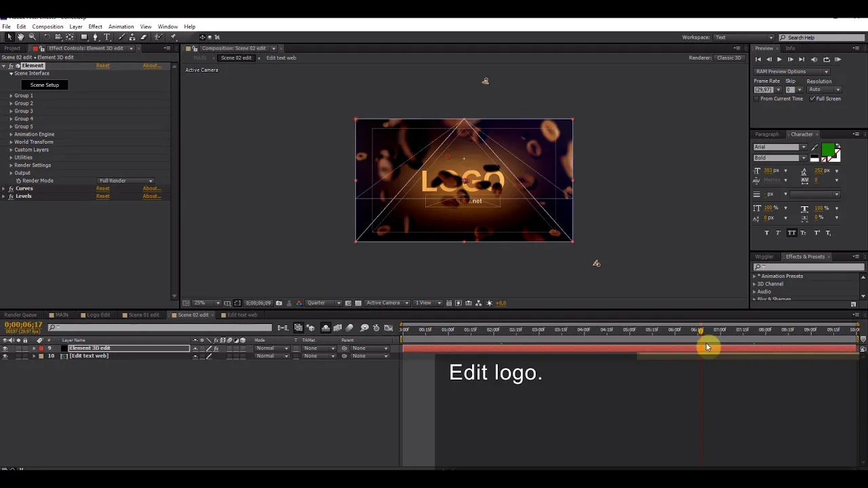Viewport: 868px width, 488px height.
Task: Click the show channel RGB icon
Action: [x=299, y=303]
